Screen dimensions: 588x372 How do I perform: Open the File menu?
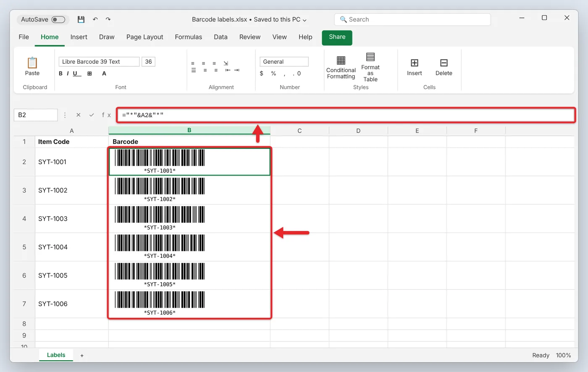[24, 37]
